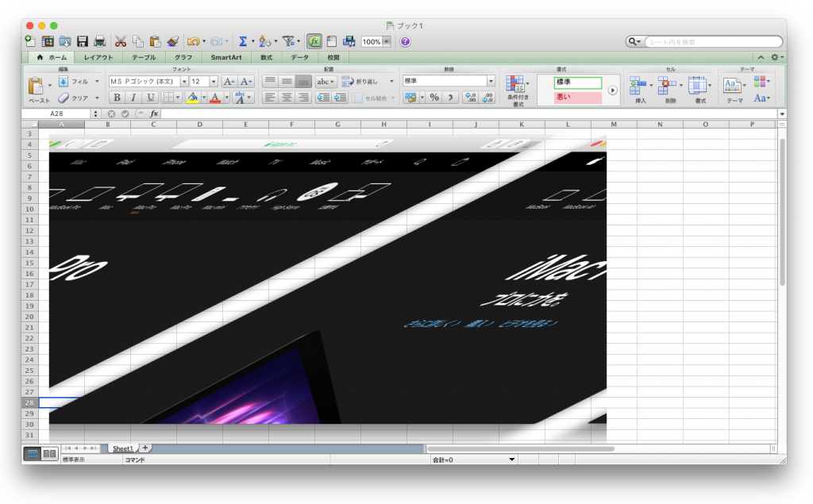The height and width of the screenshot is (504, 813).
Task: Select the format painter brush
Action: point(172,41)
